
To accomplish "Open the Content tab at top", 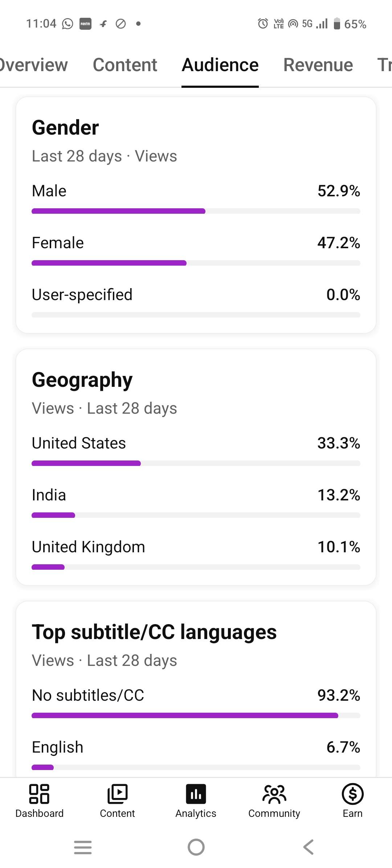I will click(125, 65).
